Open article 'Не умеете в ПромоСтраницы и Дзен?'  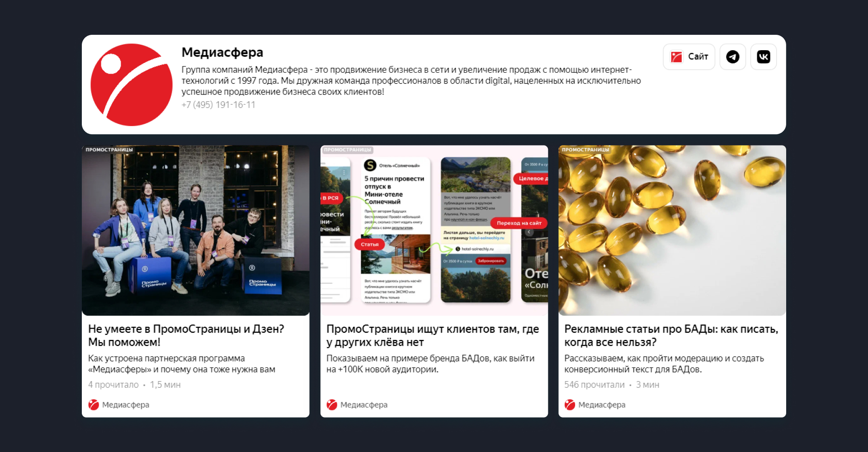click(186, 335)
